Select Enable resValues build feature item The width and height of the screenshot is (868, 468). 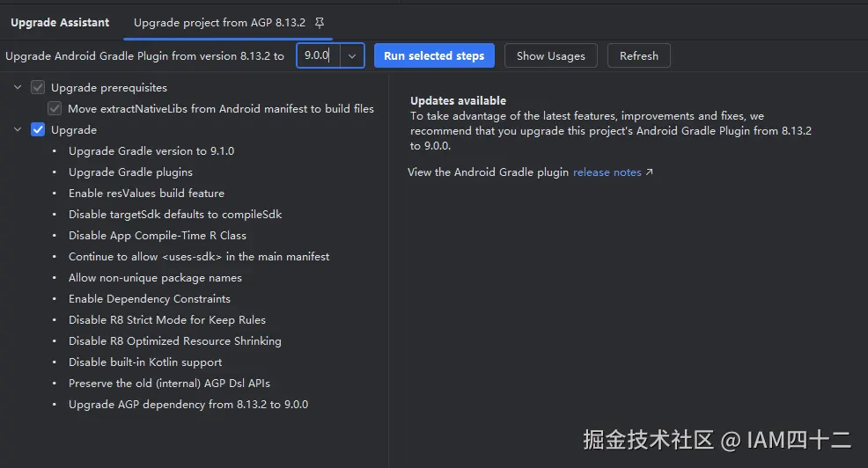pyautogui.click(x=146, y=194)
